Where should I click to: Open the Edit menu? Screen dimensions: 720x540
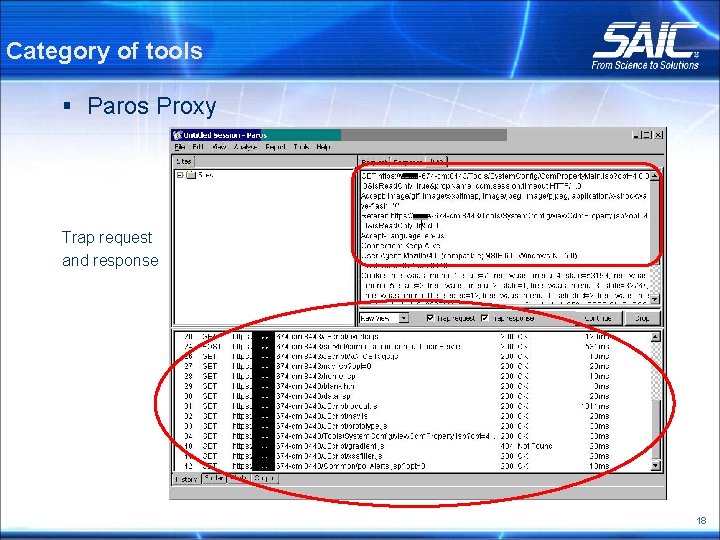coord(198,147)
